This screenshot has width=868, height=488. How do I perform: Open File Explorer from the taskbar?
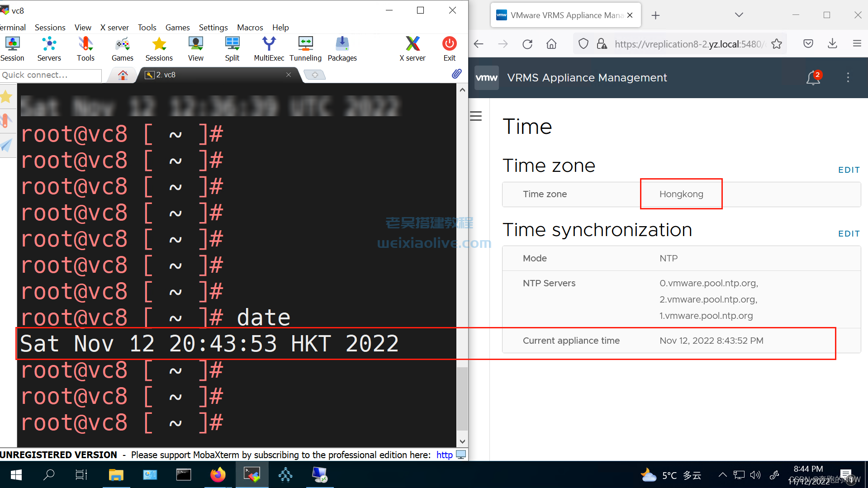coord(116,475)
